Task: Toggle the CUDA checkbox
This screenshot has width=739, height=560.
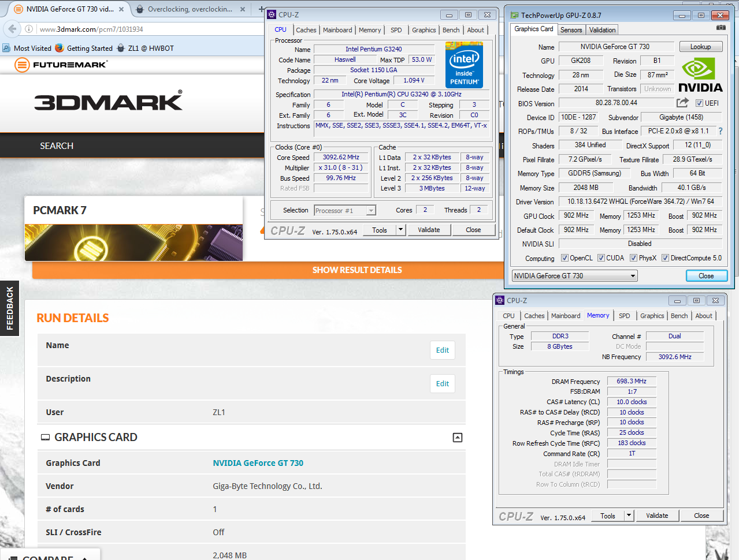Action: click(601, 258)
